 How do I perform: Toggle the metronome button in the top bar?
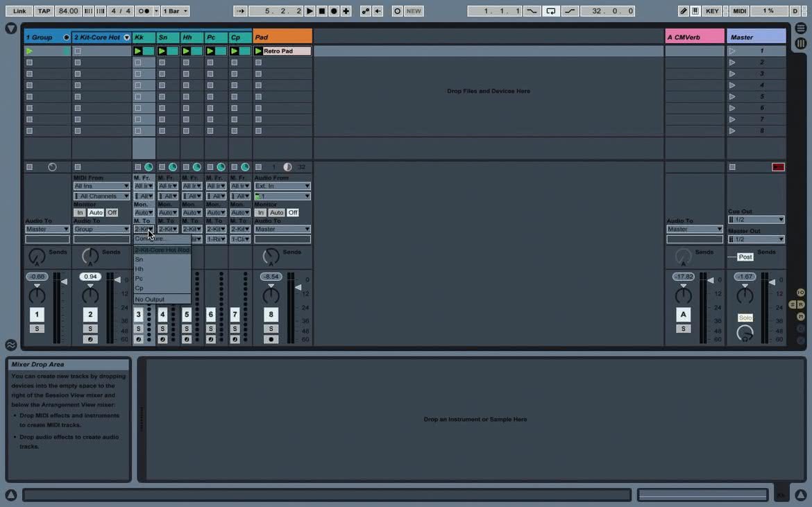144,11
